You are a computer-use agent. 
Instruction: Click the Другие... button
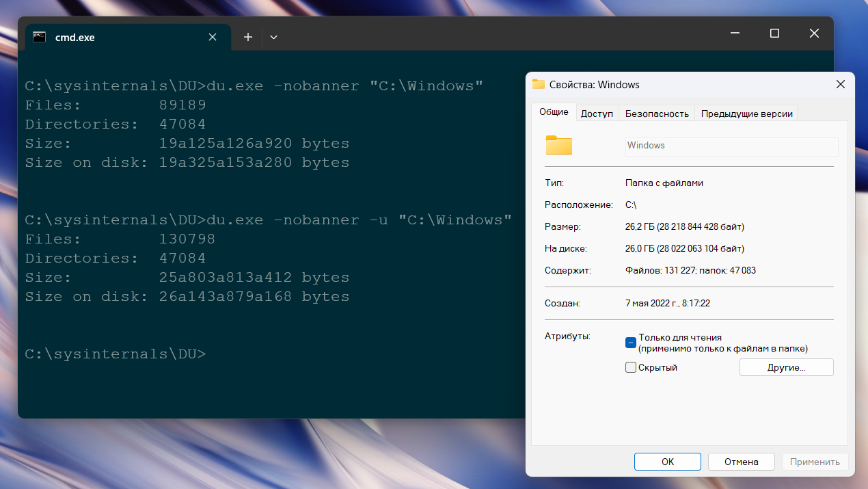click(786, 367)
